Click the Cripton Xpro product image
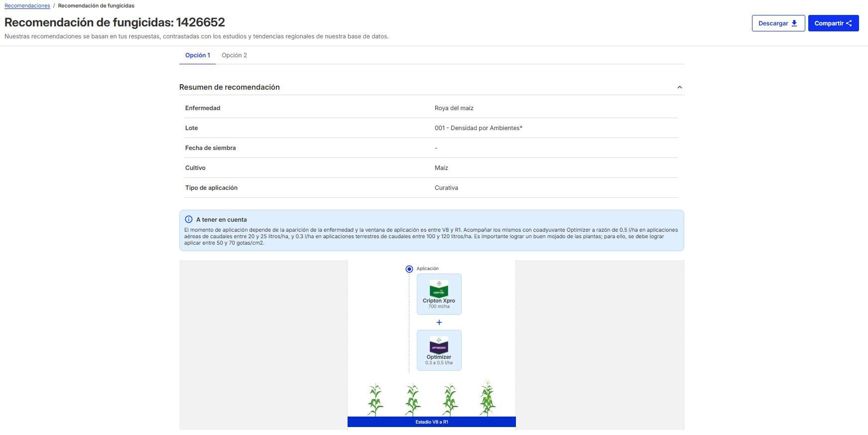Viewport: 868px width, 435px height. pyautogui.click(x=439, y=289)
